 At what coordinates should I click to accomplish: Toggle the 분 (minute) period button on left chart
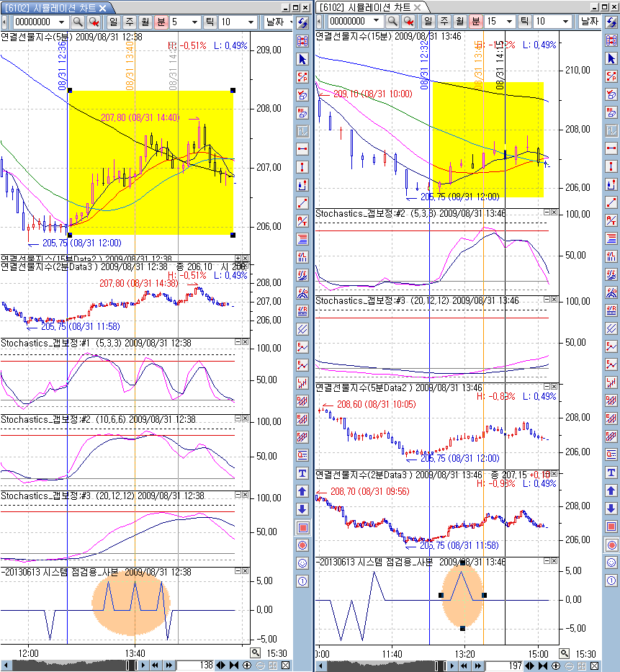pos(161,22)
